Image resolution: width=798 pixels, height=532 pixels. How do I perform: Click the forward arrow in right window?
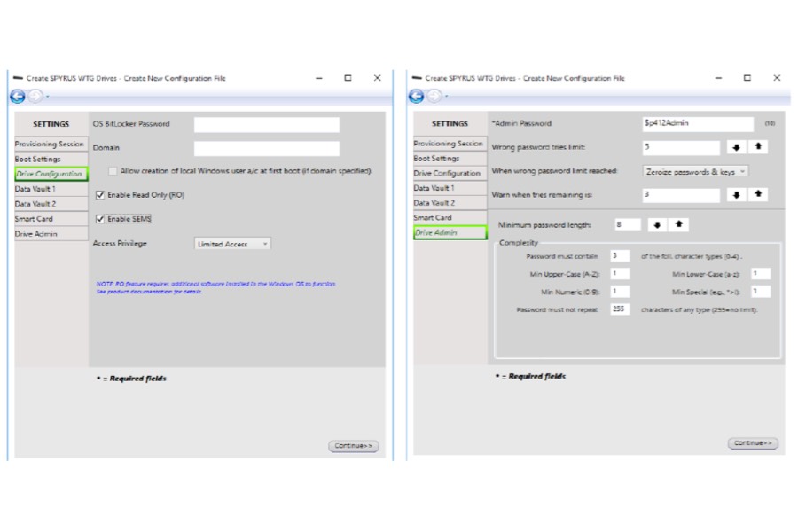434,96
